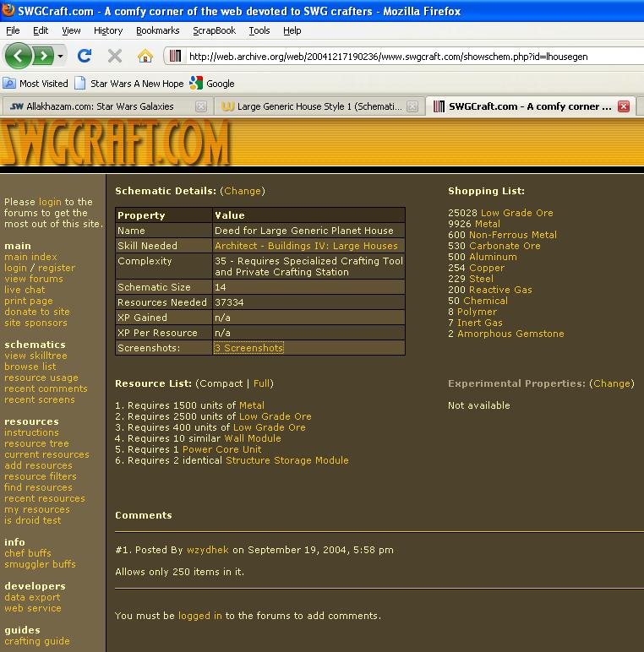Click the Structure Storage Module resource link
This screenshot has width=644, height=652.
pyautogui.click(x=287, y=460)
